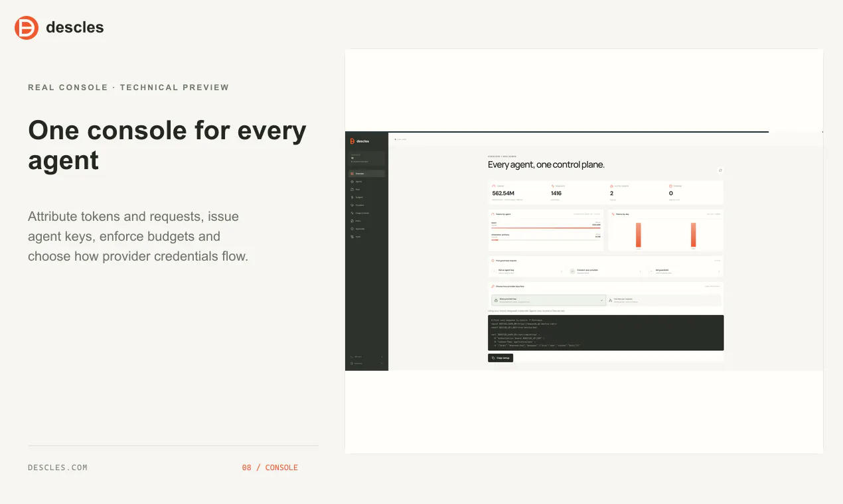
Task: Click the active agents icon in the stats card
Action: point(611,186)
